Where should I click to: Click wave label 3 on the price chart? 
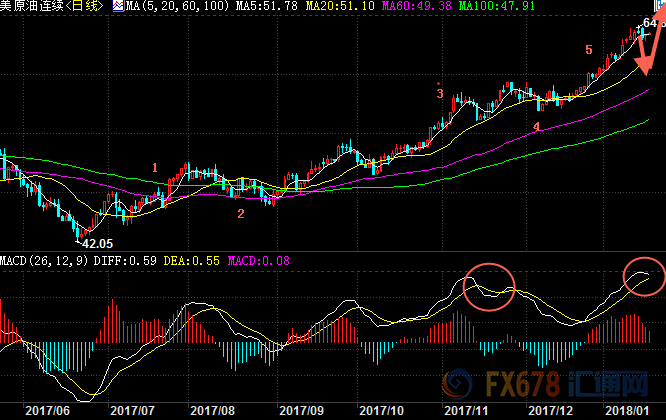[439, 93]
